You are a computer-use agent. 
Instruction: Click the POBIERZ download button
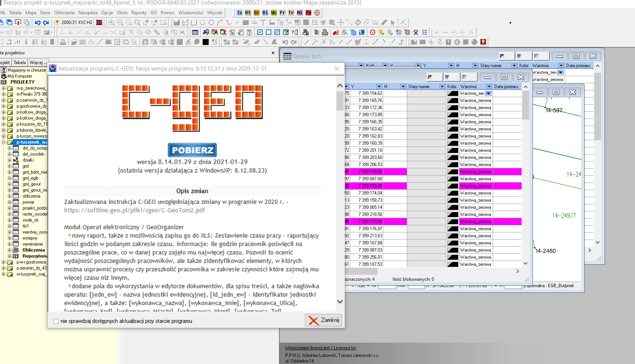coord(192,150)
